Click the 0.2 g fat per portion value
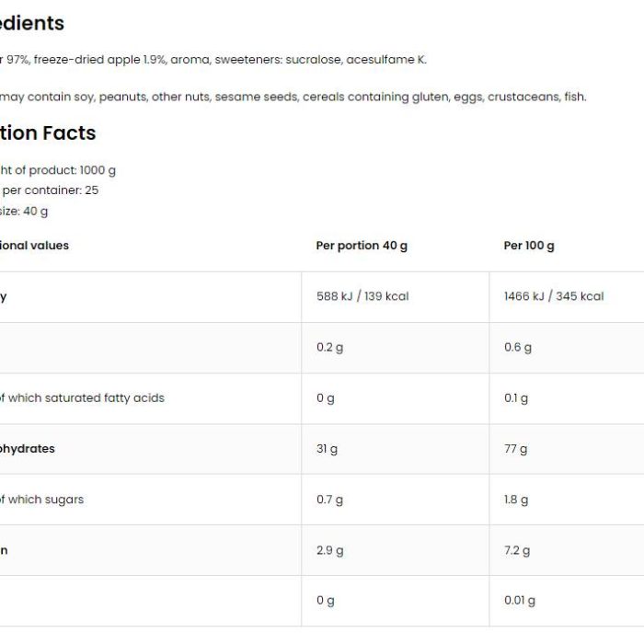 tap(329, 348)
